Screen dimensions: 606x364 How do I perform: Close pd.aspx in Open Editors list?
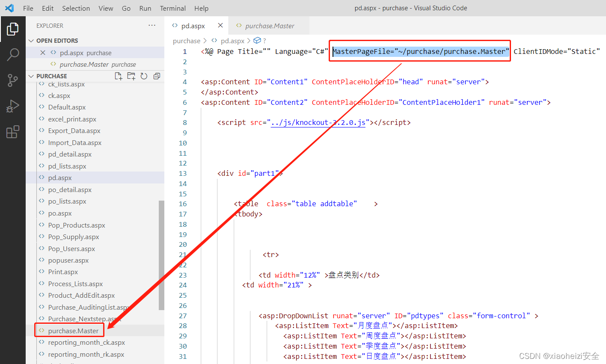[43, 53]
